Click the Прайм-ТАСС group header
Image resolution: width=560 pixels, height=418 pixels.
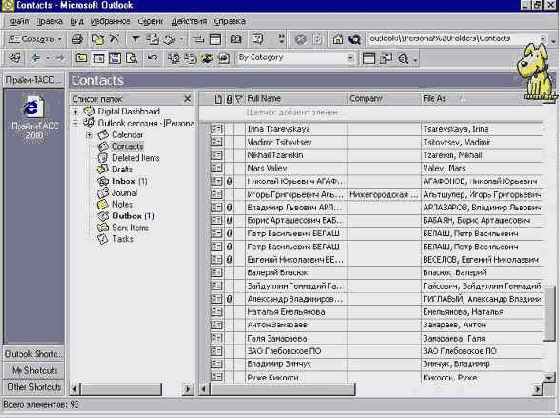click(34, 80)
